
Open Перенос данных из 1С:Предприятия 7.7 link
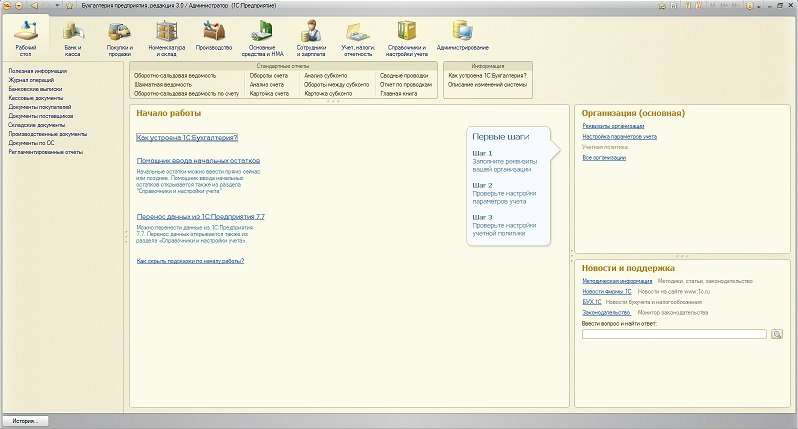click(x=201, y=217)
